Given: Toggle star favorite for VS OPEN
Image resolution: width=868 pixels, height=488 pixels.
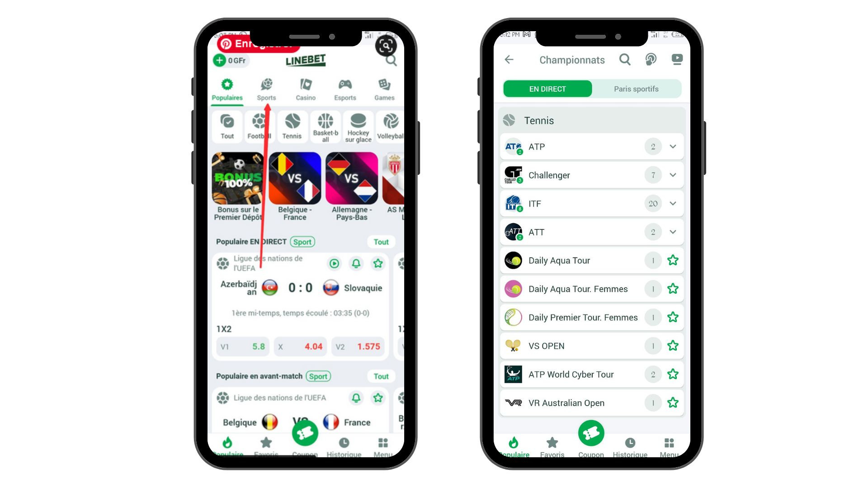Looking at the screenshot, I should (x=672, y=346).
